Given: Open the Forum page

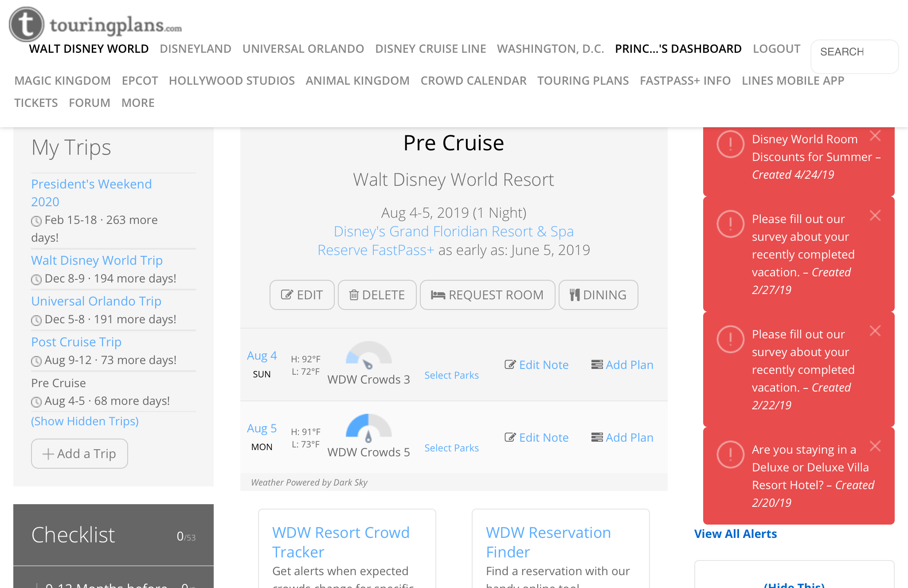Looking at the screenshot, I should pyautogui.click(x=90, y=103).
